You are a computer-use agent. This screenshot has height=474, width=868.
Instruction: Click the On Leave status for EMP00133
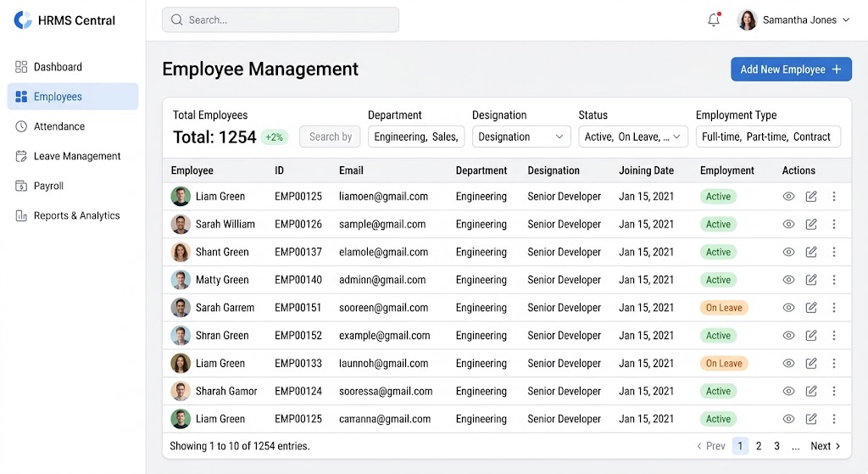point(724,363)
